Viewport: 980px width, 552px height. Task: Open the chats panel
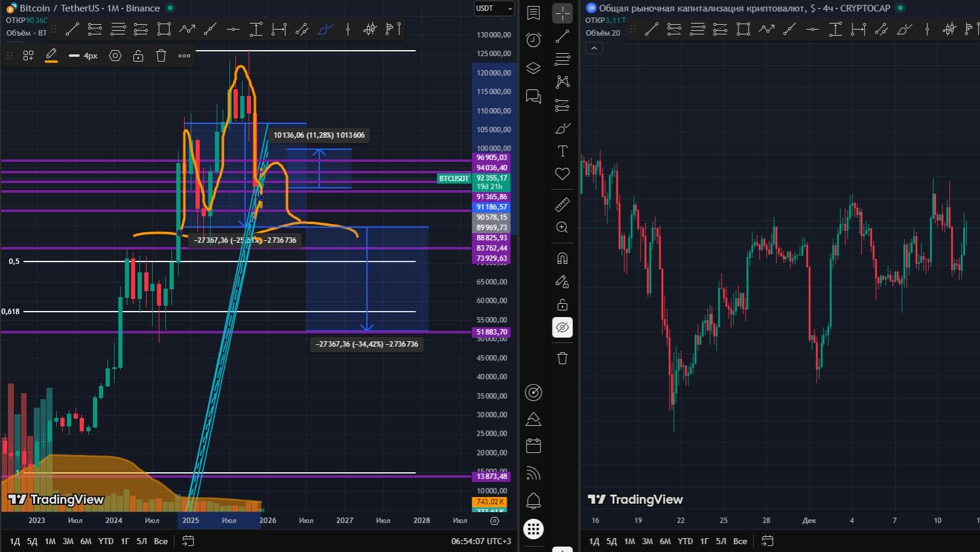533,96
